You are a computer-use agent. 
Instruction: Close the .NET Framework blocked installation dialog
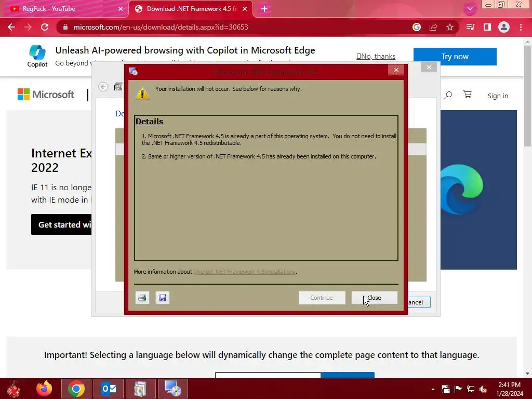[374, 298]
